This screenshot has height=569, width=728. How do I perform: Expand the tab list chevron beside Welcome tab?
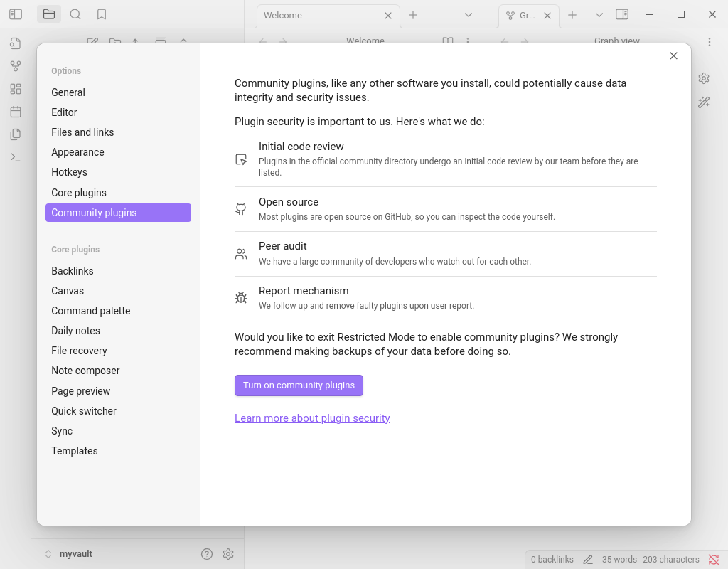click(469, 15)
